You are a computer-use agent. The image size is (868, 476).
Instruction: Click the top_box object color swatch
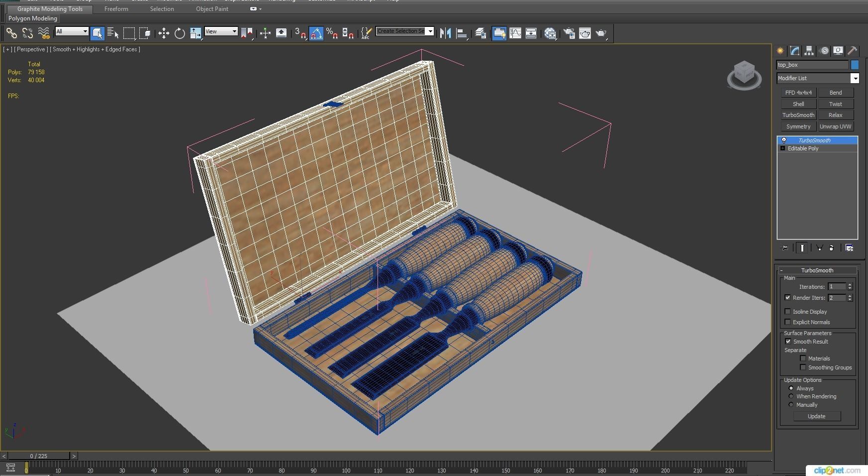(855, 65)
